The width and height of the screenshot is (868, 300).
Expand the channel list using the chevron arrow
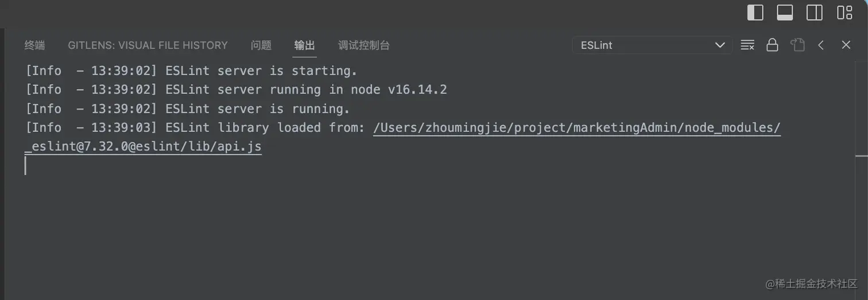point(720,45)
